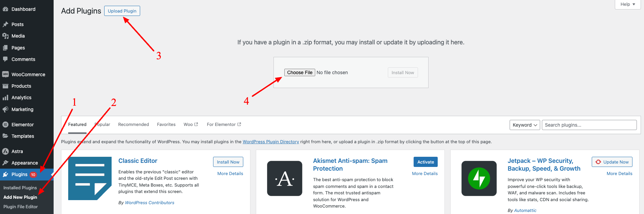Switch to the Popular tab
The width and height of the screenshot is (644, 214).
pos(102,125)
